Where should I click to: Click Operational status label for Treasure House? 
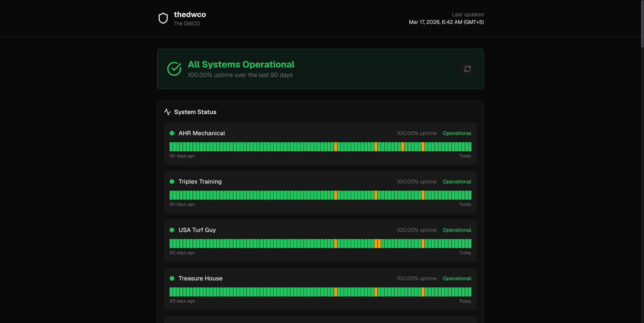(457, 278)
